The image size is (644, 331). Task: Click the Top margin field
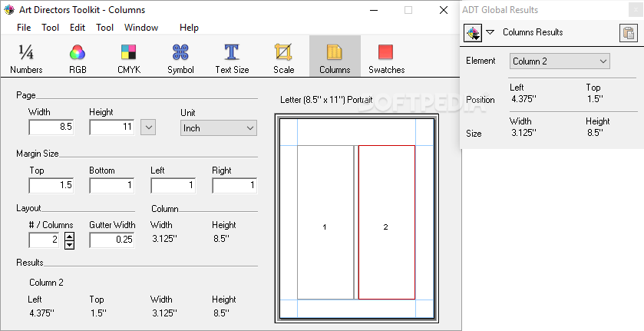pyautogui.click(x=51, y=185)
